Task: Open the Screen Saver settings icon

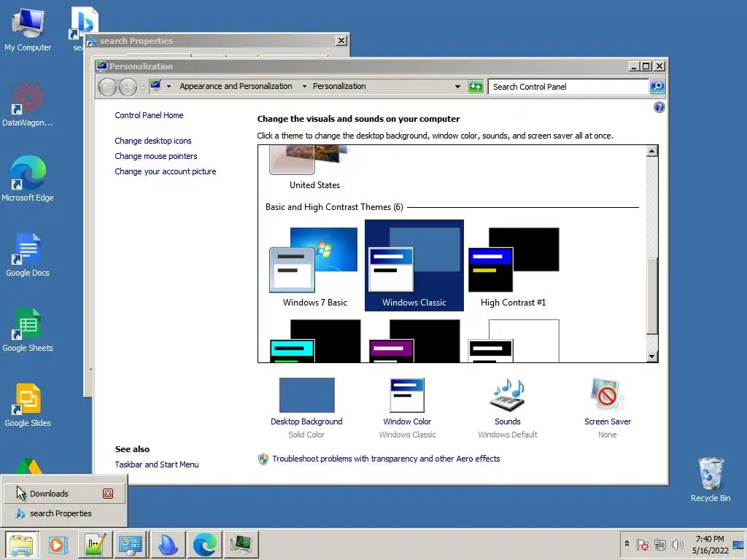Action: tap(608, 394)
